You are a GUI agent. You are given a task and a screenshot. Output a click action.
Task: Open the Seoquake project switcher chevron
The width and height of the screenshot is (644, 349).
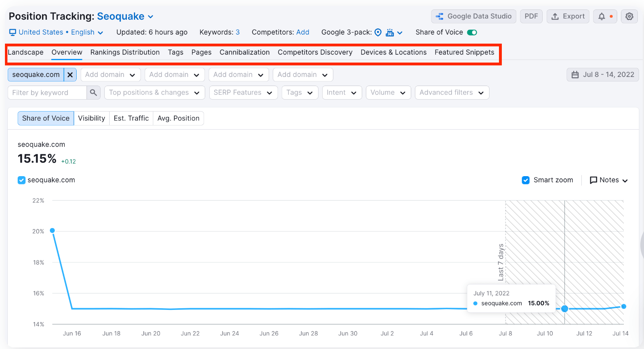tap(151, 16)
